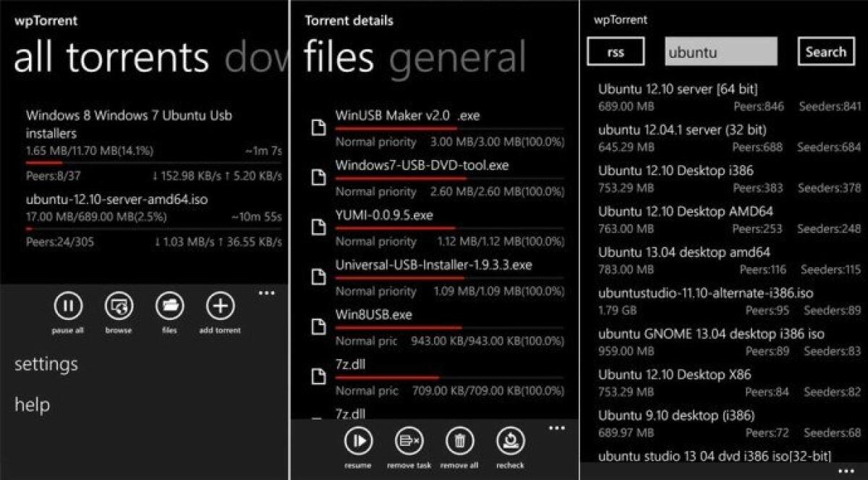Click the pause all icon

67,306
